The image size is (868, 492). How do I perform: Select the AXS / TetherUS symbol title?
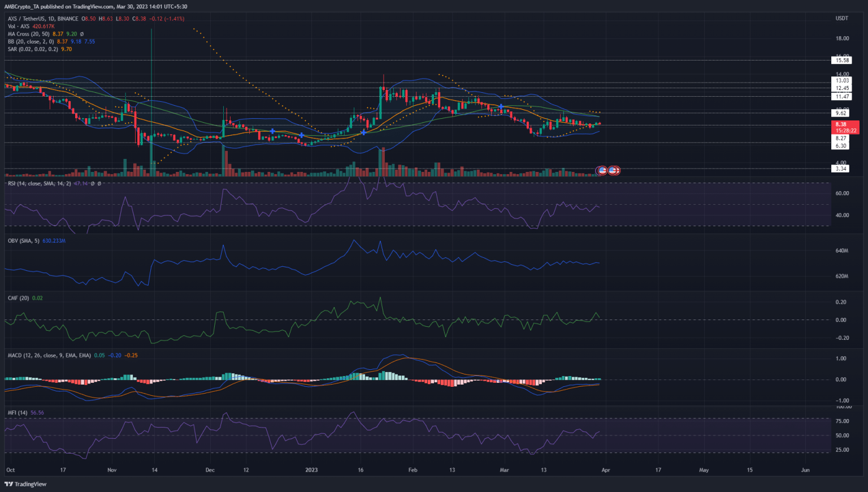[x=42, y=19]
